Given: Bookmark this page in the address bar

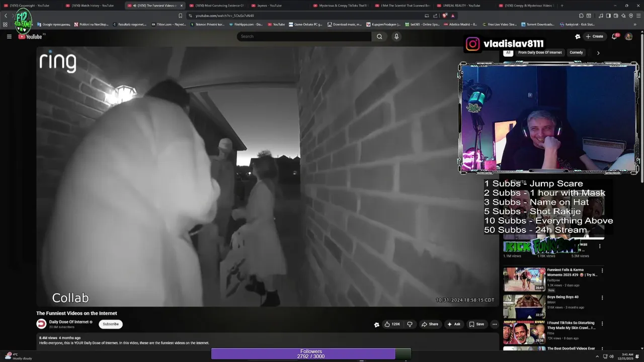Looking at the screenshot, I should click(x=181, y=16).
